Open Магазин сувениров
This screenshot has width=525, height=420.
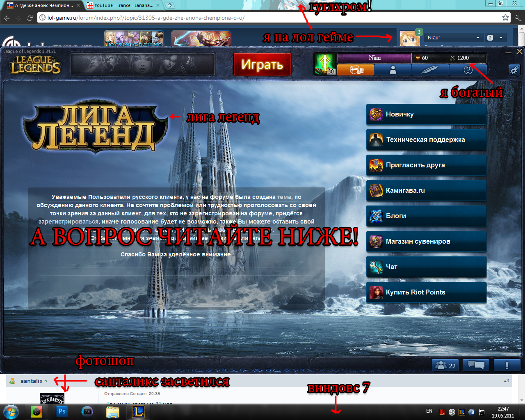[x=426, y=242]
